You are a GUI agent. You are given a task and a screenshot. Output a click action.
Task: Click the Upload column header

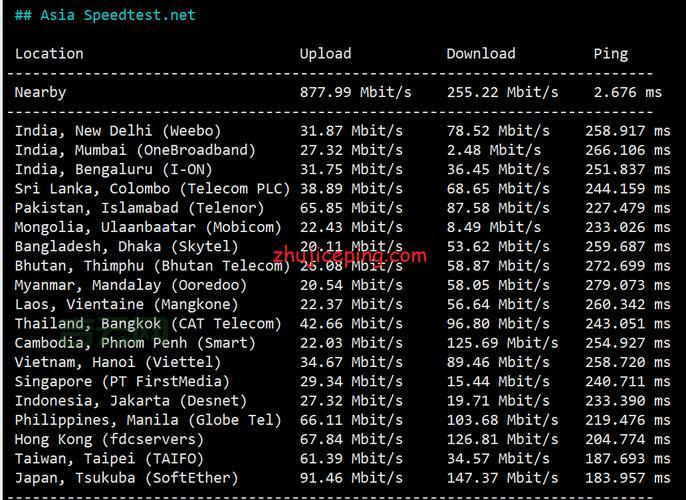coord(325,54)
